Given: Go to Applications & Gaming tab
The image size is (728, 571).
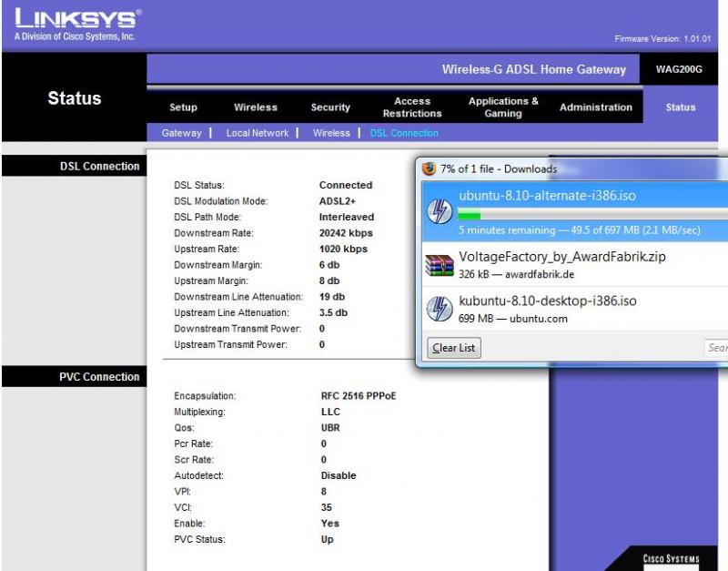Looking at the screenshot, I should (x=503, y=107).
